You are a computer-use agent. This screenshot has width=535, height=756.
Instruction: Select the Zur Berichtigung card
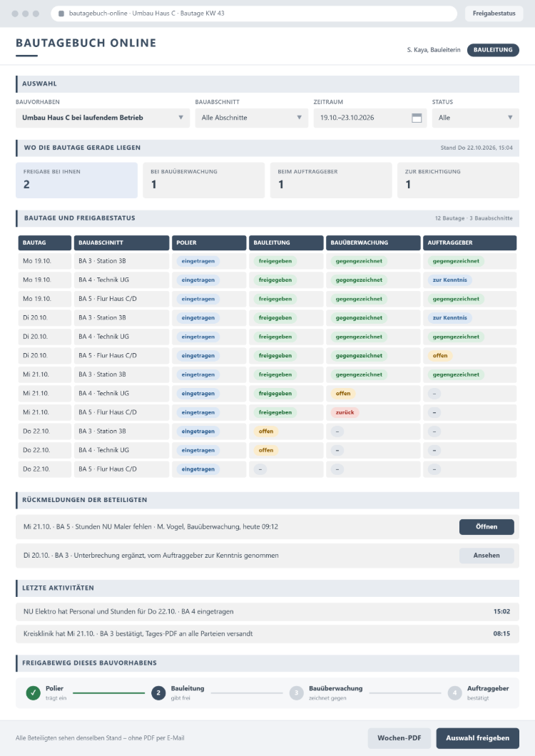(458, 180)
